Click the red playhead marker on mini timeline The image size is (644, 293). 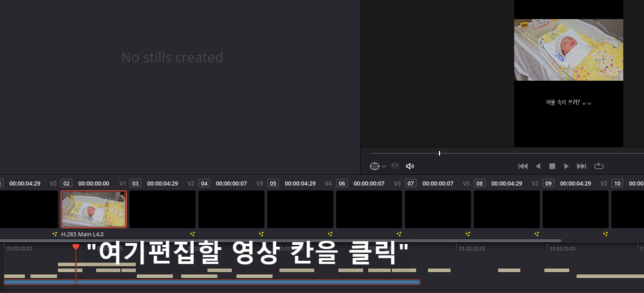tap(76, 247)
